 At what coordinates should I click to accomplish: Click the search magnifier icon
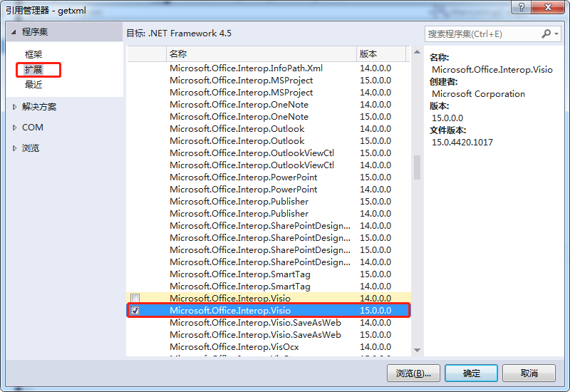(x=546, y=33)
